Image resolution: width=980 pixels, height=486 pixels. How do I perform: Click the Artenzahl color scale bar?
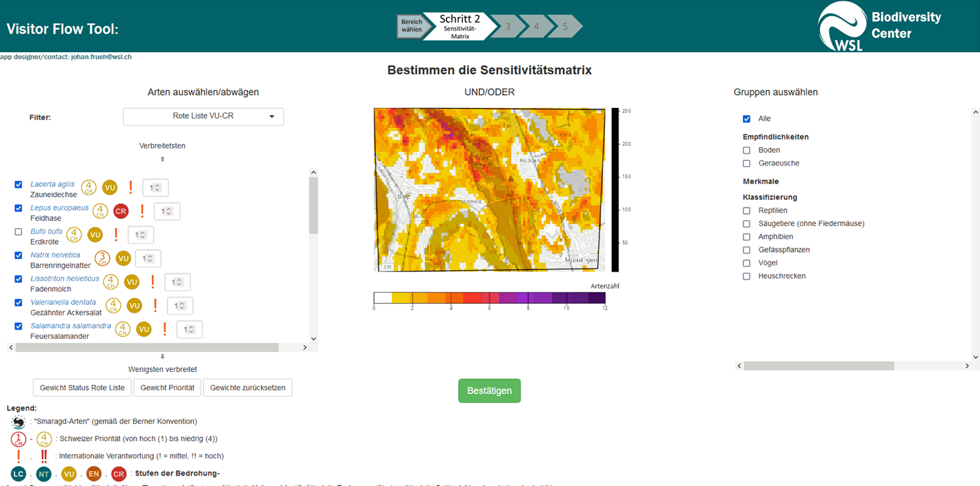(489, 298)
